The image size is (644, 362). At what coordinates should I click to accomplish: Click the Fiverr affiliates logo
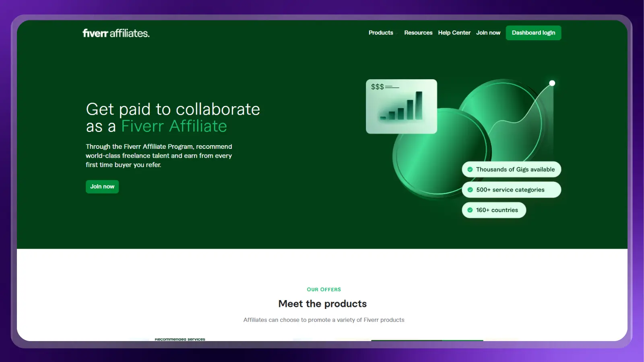click(x=116, y=33)
